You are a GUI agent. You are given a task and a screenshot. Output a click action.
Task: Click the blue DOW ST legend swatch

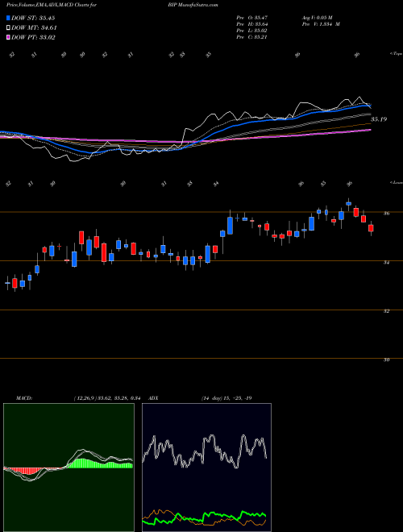click(x=8, y=18)
